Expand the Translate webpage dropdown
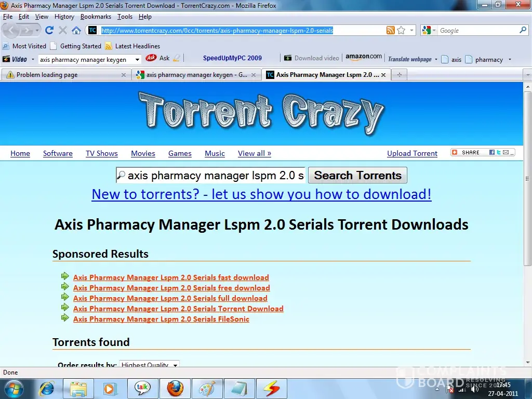The height and width of the screenshot is (399, 532). tap(435, 59)
